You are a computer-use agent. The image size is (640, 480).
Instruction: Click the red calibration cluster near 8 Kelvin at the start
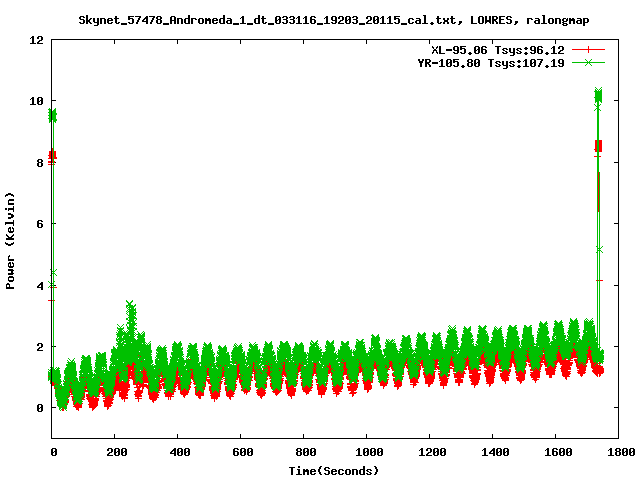[x=52, y=156]
